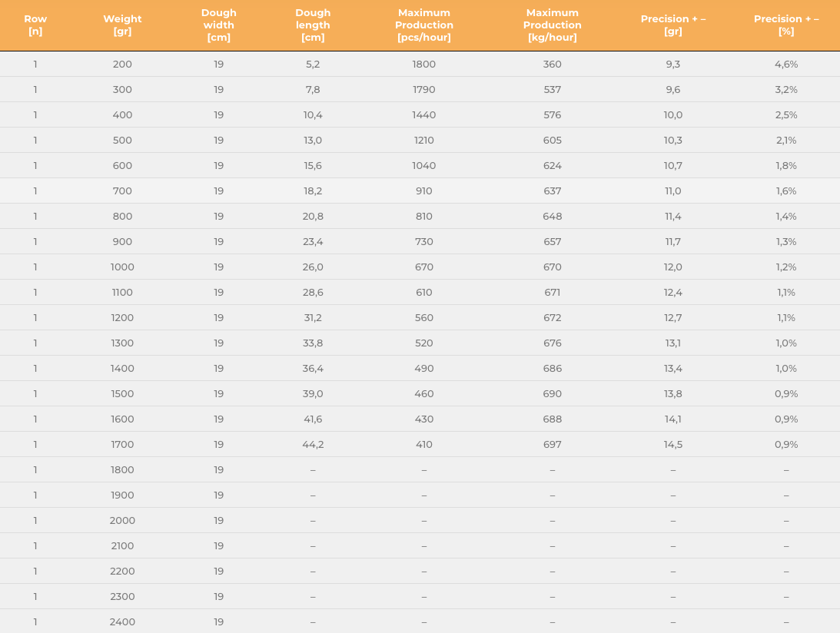Click precision percentage "1,3%"
Screen dimensions: 840x633
786,241
